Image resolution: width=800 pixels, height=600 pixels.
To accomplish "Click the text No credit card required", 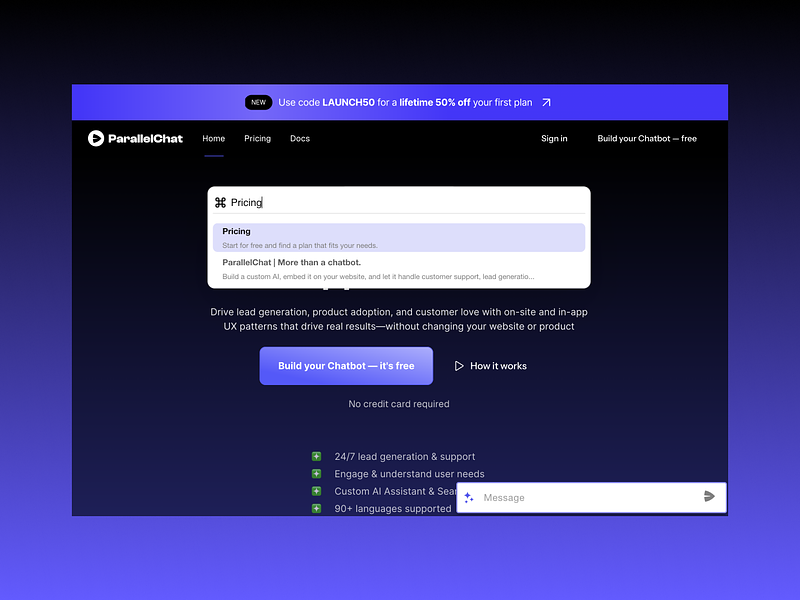I will 399,404.
